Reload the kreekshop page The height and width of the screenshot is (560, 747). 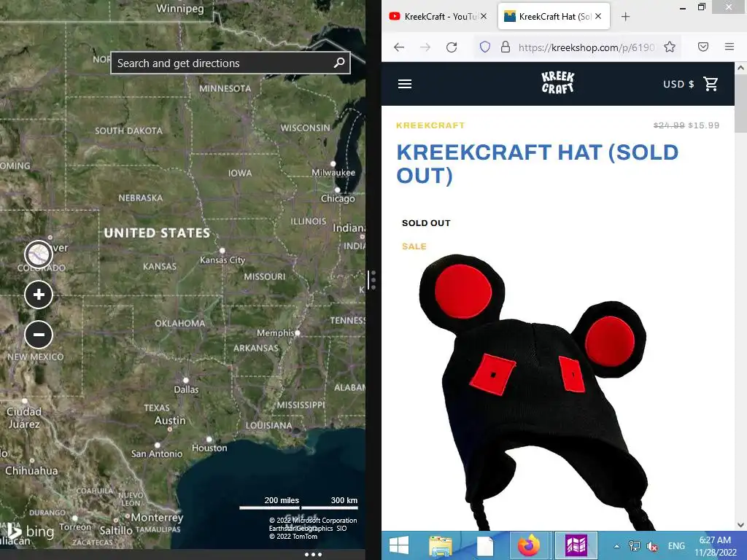coord(452,47)
